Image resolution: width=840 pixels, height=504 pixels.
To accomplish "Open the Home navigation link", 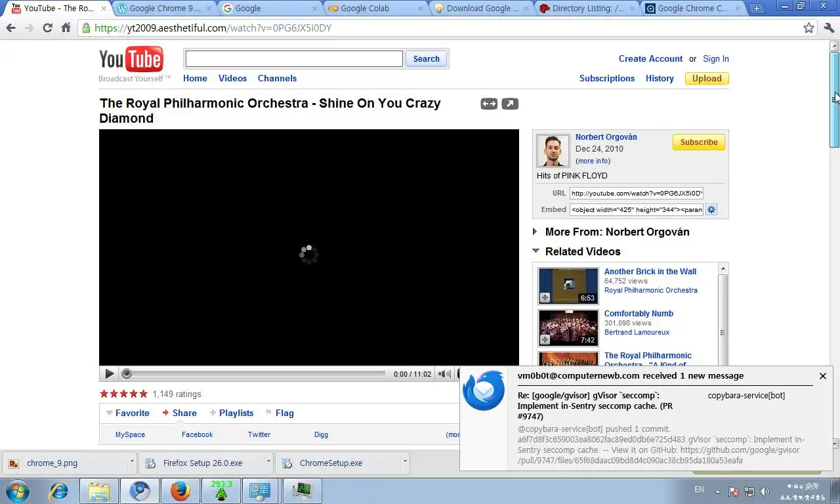I will pos(195,78).
